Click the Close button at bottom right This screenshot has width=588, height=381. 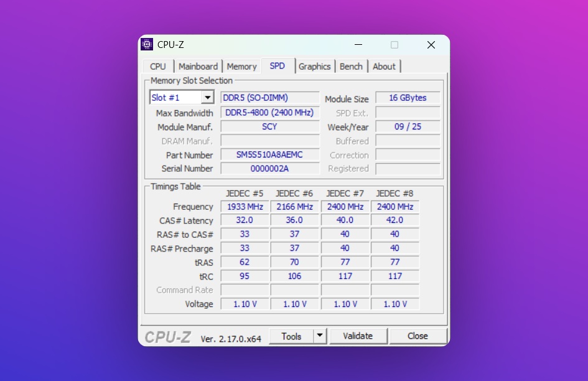[418, 336]
